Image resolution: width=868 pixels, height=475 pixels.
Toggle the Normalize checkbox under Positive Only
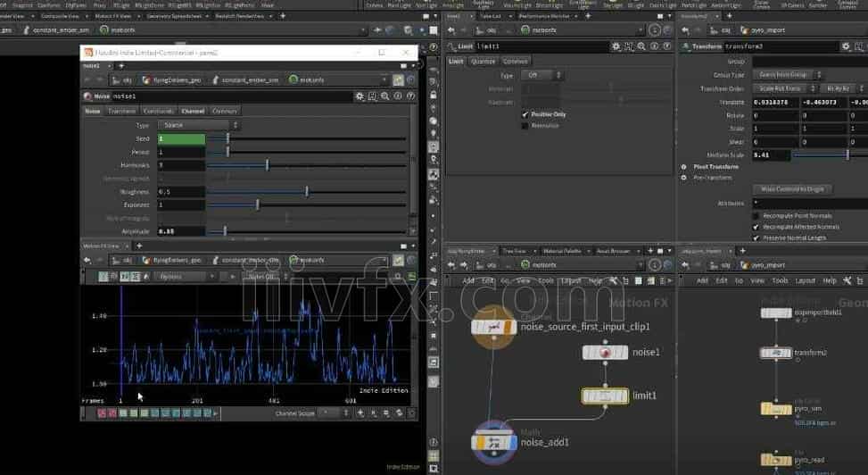[525, 126]
